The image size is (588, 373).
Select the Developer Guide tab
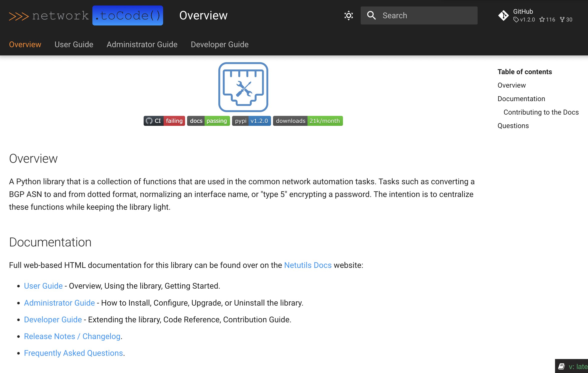coord(219,44)
